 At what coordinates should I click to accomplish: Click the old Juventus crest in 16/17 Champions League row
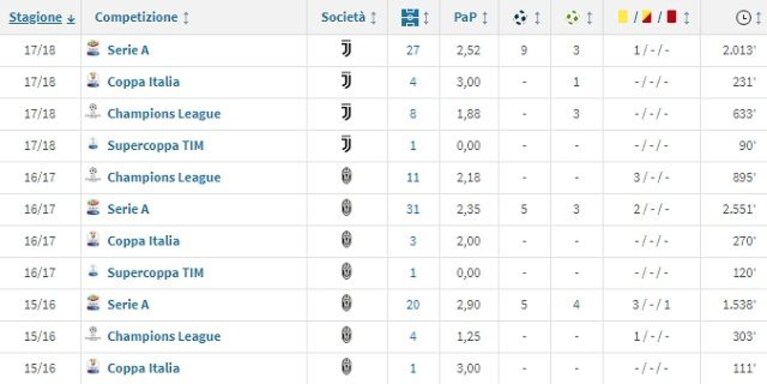pyautogui.click(x=346, y=177)
